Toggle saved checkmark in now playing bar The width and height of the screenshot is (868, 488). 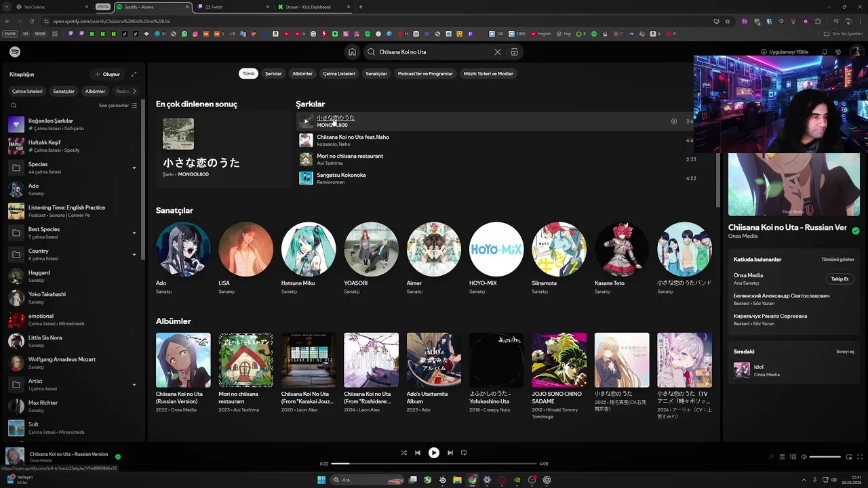(118, 457)
